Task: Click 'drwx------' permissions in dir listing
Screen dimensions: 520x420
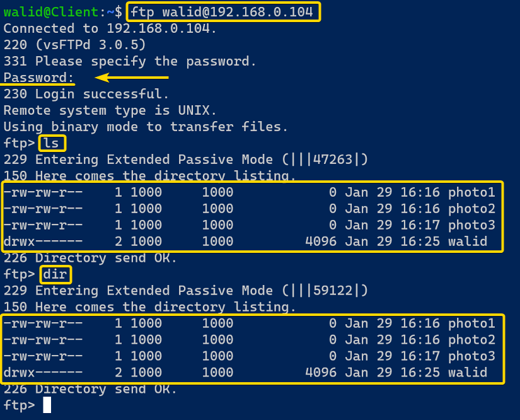Action: click(43, 373)
